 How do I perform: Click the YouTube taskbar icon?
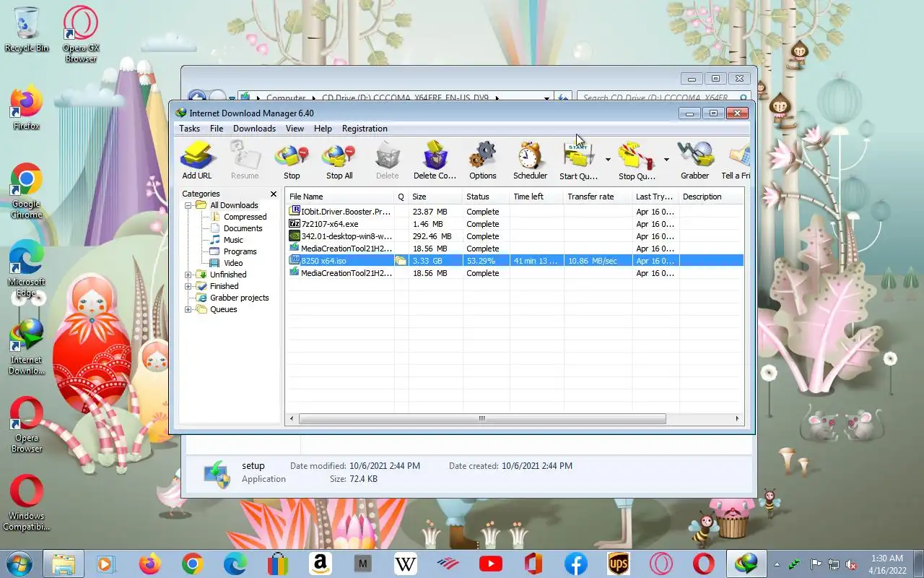[491, 564]
